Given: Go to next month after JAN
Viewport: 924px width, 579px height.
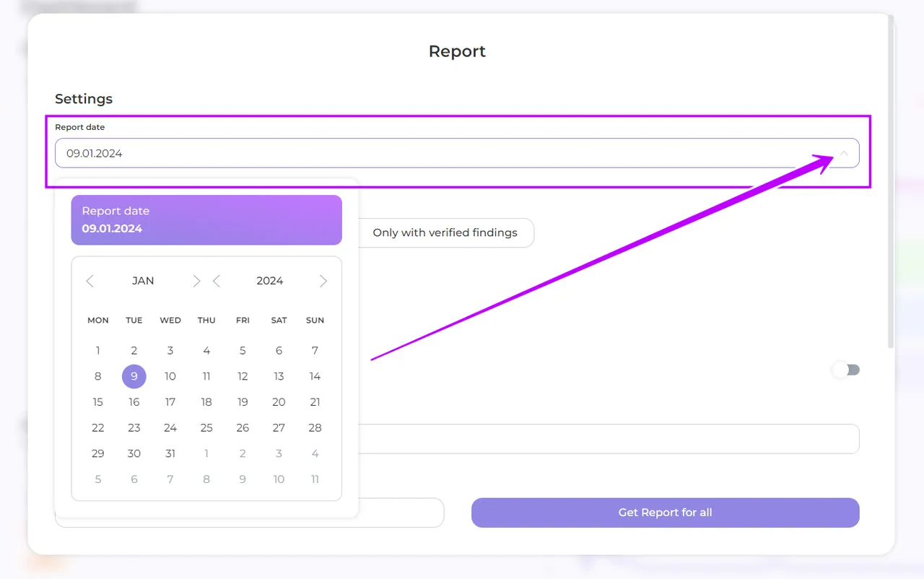Looking at the screenshot, I should (x=196, y=281).
